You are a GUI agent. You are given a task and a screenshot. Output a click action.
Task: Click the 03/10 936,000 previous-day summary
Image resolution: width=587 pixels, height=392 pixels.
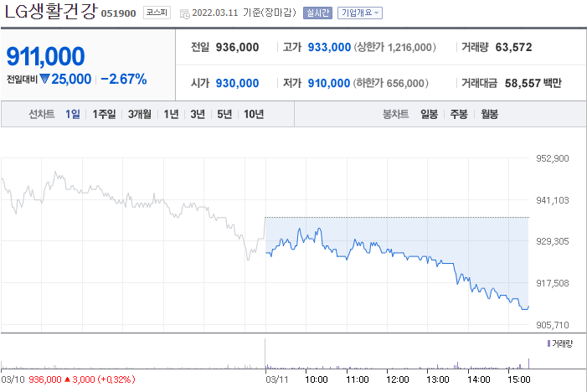[68, 379]
